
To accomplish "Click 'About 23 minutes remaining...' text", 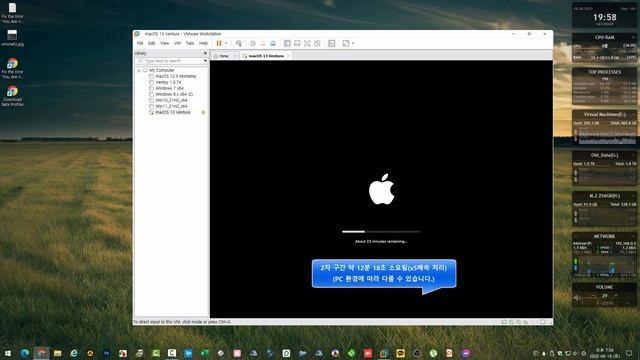I will pos(381,241).
